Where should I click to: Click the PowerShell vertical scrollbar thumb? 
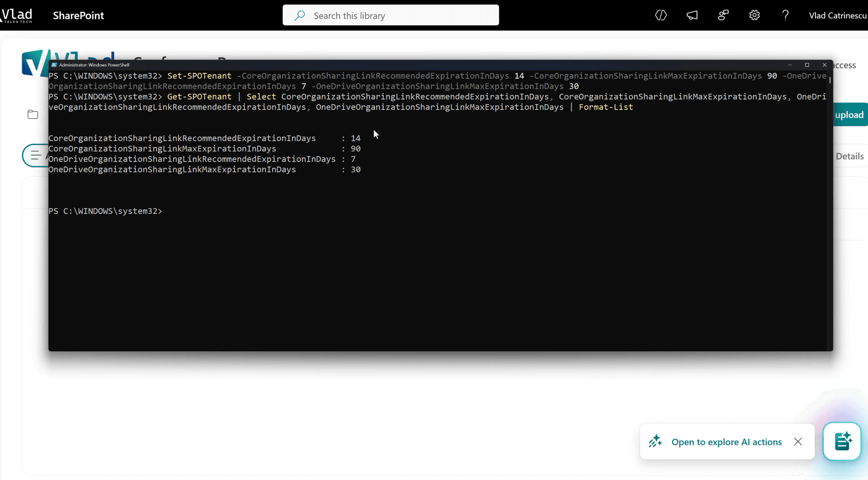(x=830, y=79)
